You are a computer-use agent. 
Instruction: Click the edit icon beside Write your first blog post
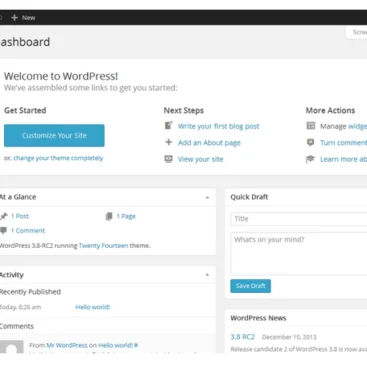coord(169,126)
